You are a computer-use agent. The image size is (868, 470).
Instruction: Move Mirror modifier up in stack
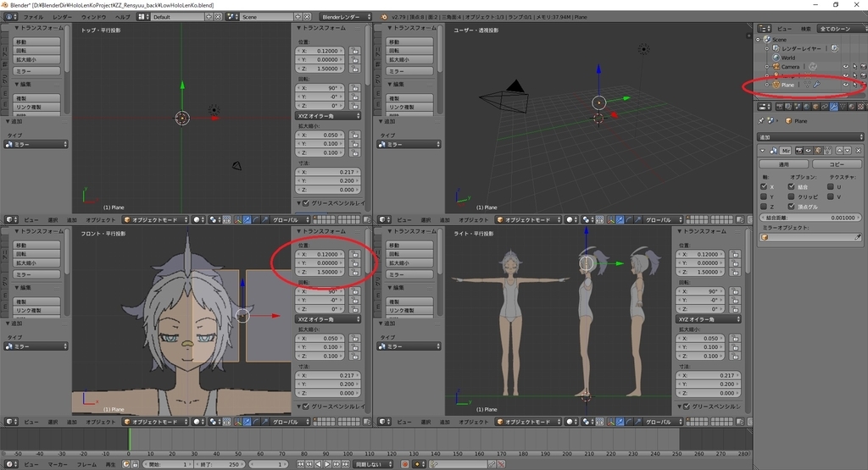839,151
